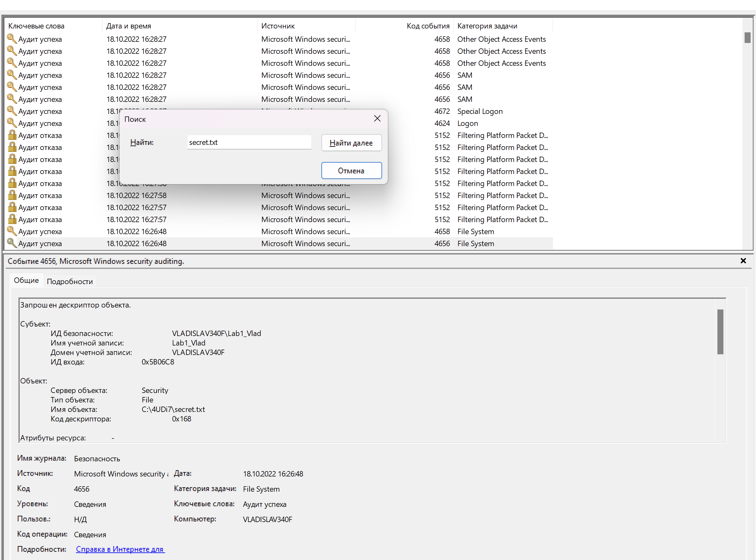
Task: Click key icon of Special Logon row
Action: pyautogui.click(x=11, y=111)
